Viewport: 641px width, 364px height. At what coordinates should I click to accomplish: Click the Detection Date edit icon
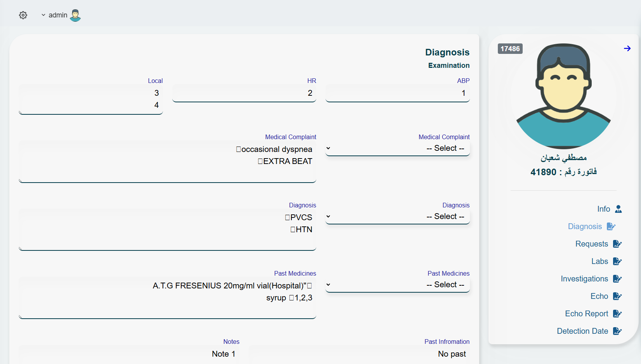click(617, 331)
